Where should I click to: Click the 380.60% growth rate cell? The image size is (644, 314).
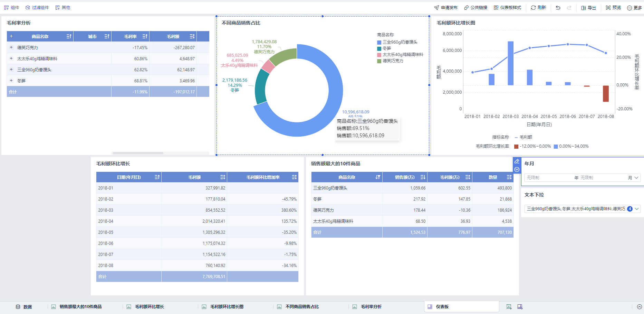(263, 210)
